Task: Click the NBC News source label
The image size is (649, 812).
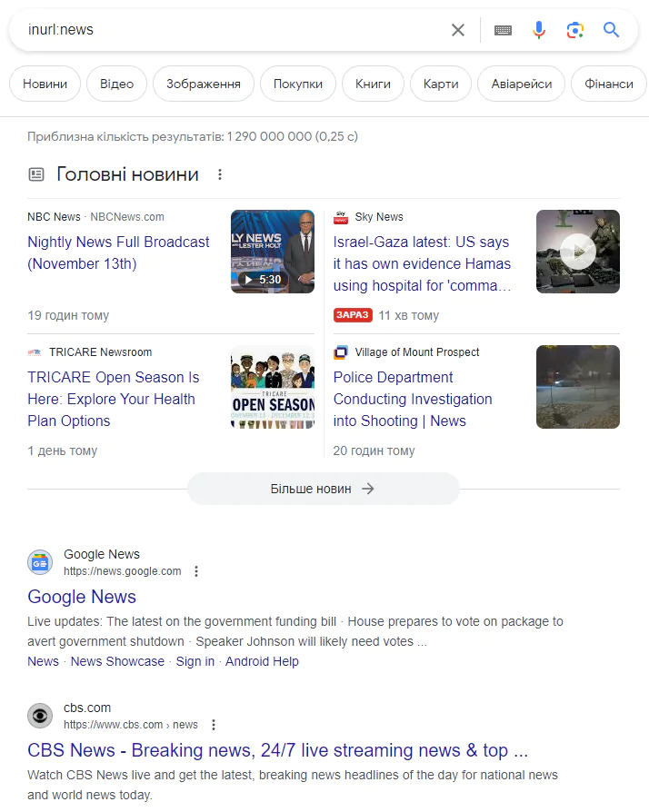Action: (54, 217)
